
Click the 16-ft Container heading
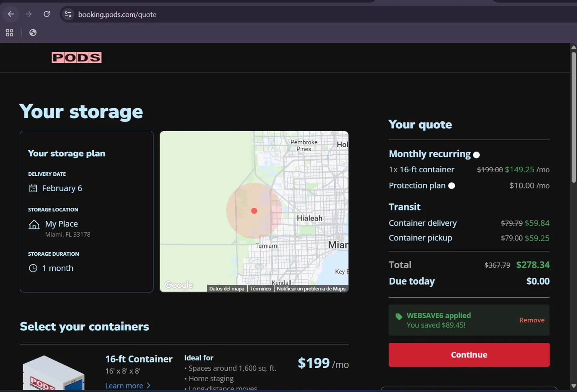(x=139, y=359)
